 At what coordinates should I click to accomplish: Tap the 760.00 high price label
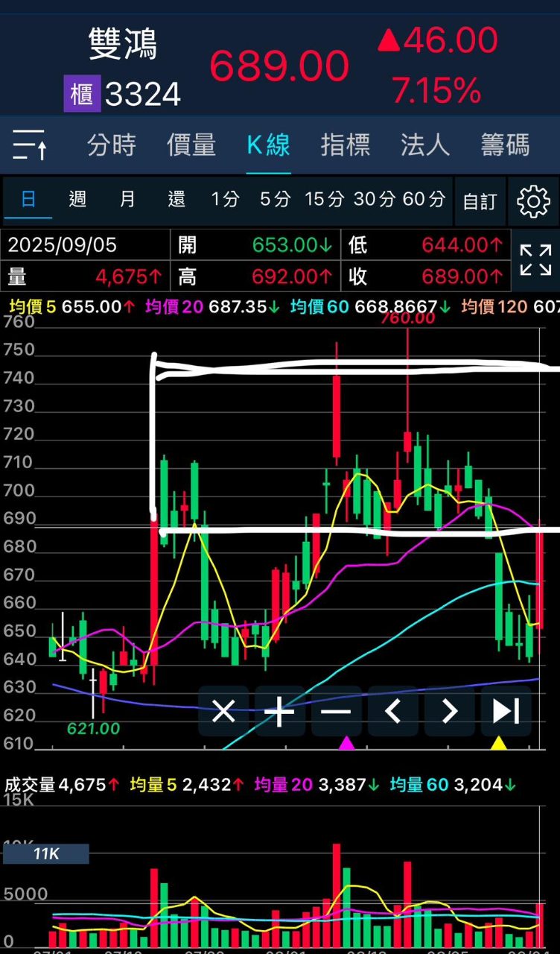(407, 318)
